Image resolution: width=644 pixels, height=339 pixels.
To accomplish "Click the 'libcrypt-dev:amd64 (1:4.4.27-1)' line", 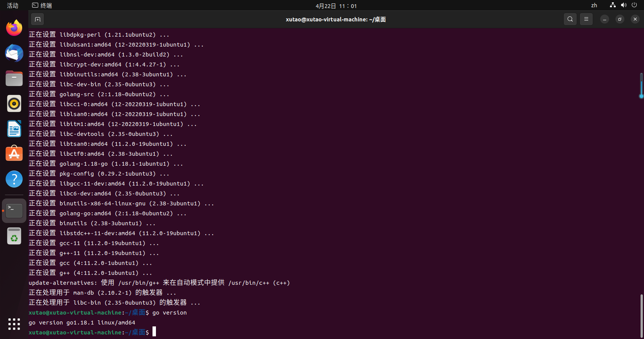I will 104,64.
